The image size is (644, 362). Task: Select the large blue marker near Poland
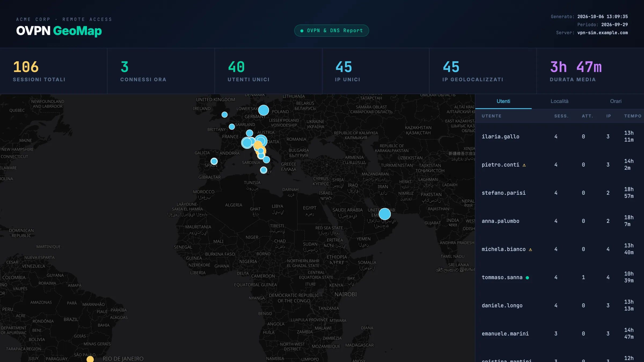pos(264,110)
